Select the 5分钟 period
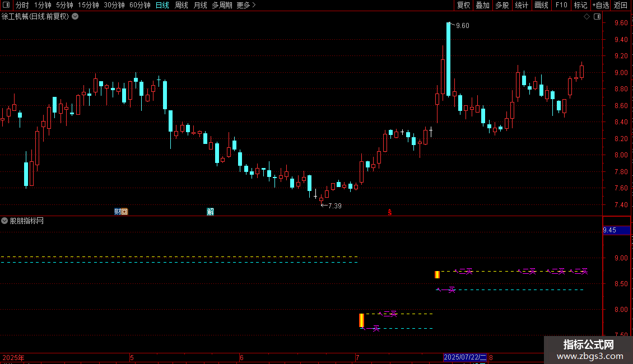Screen dimensions: 633x364 tap(64, 5)
